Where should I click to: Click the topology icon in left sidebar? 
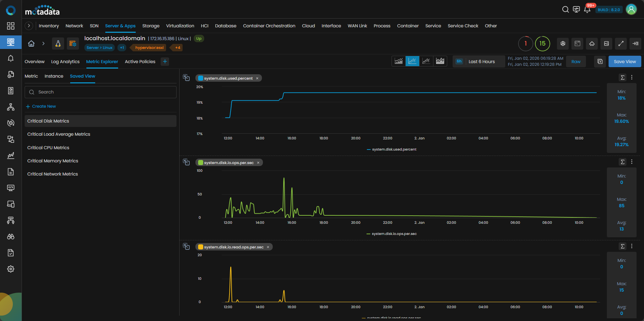pyautogui.click(x=11, y=107)
